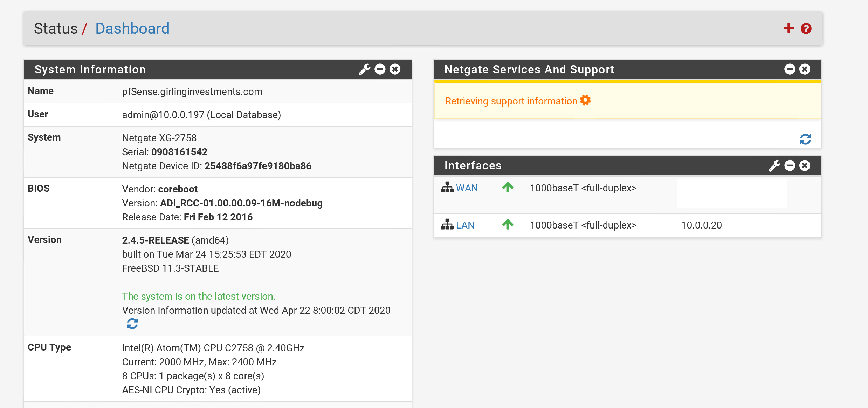Viewport: 868px width, 408px height.
Task: Click the WAN green up arrow
Action: (x=508, y=188)
